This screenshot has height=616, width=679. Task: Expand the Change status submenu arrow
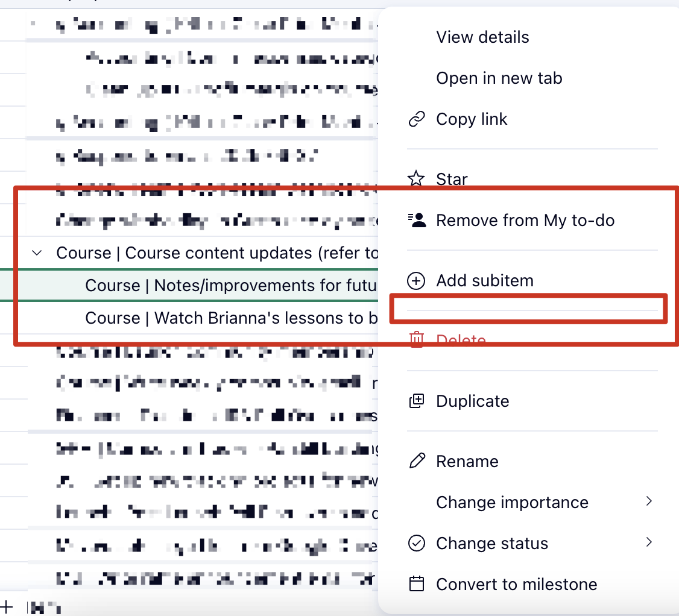coord(649,542)
